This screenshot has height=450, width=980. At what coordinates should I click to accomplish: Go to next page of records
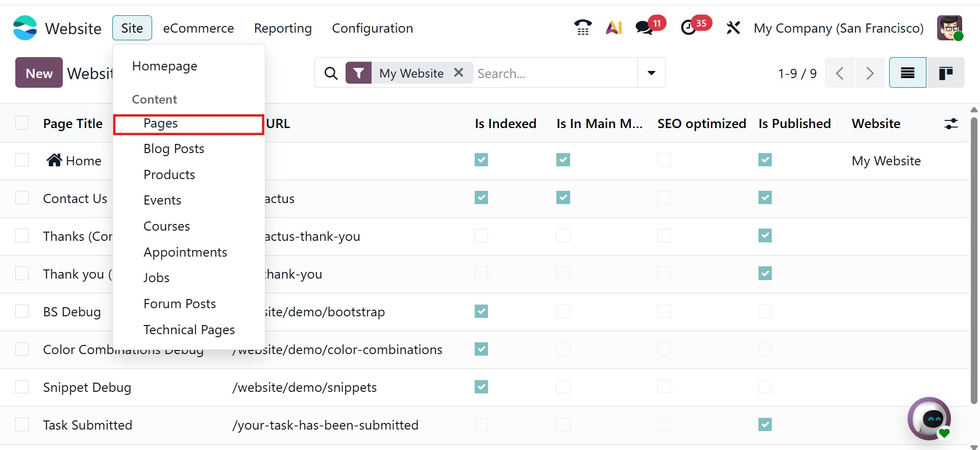870,73
